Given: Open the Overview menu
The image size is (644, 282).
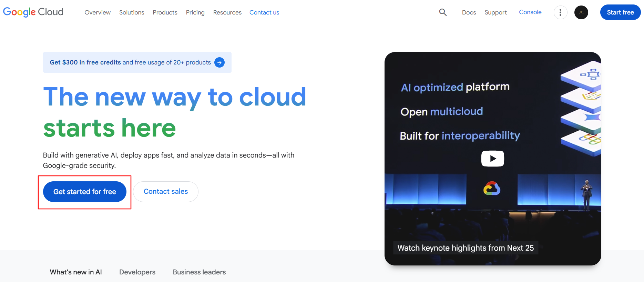Looking at the screenshot, I should pos(98,12).
